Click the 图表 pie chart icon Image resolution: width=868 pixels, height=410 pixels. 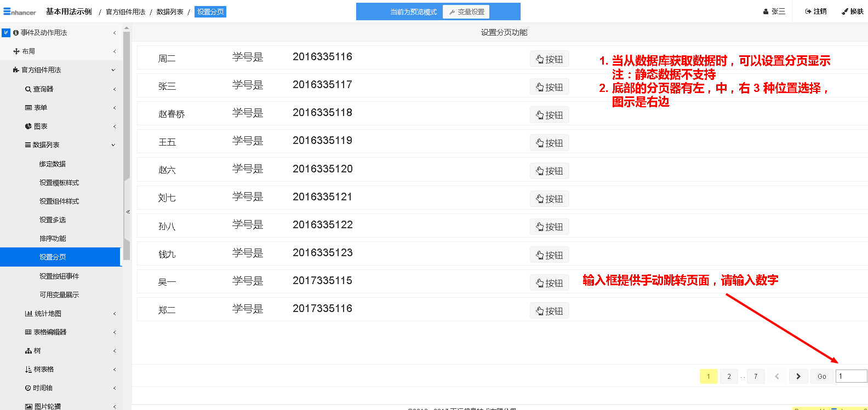(x=28, y=126)
